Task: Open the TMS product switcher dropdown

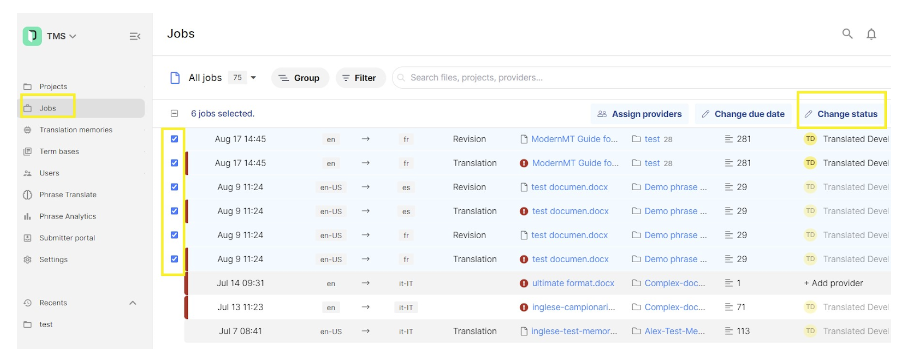Action: point(62,36)
